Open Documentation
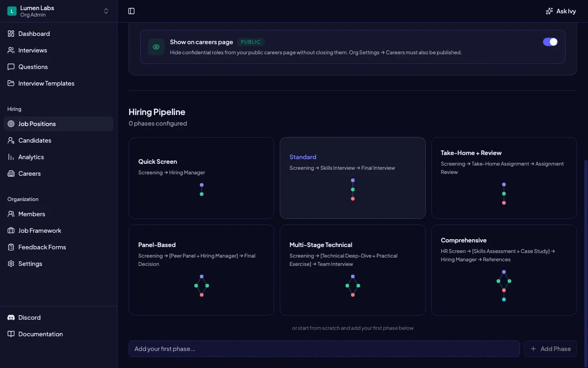Image resolution: width=588 pixels, height=368 pixels. click(58, 334)
